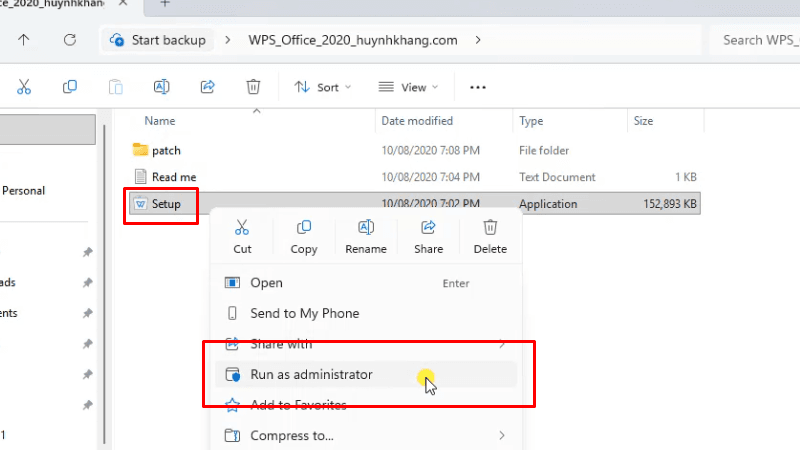The height and width of the screenshot is (450, 800).
Task: Click the Cut icon in context menu
Action: [242, 228]
